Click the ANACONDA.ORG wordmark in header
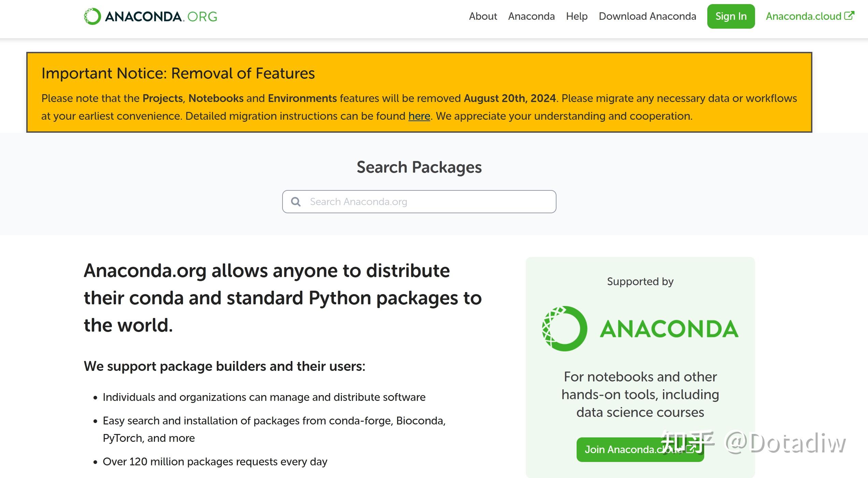Image resolution: width=868 pixels, height=478 pixels. (x=161, y=16)
